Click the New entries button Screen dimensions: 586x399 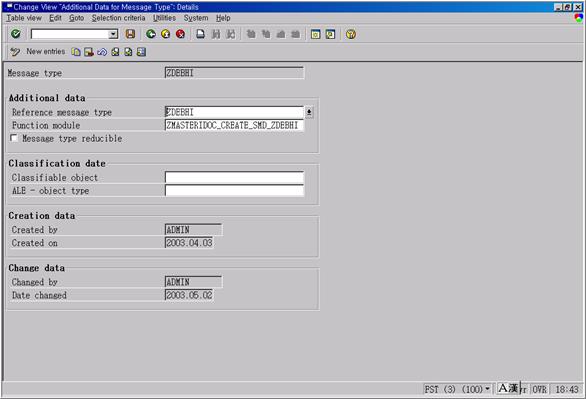[x=46, y=52]
